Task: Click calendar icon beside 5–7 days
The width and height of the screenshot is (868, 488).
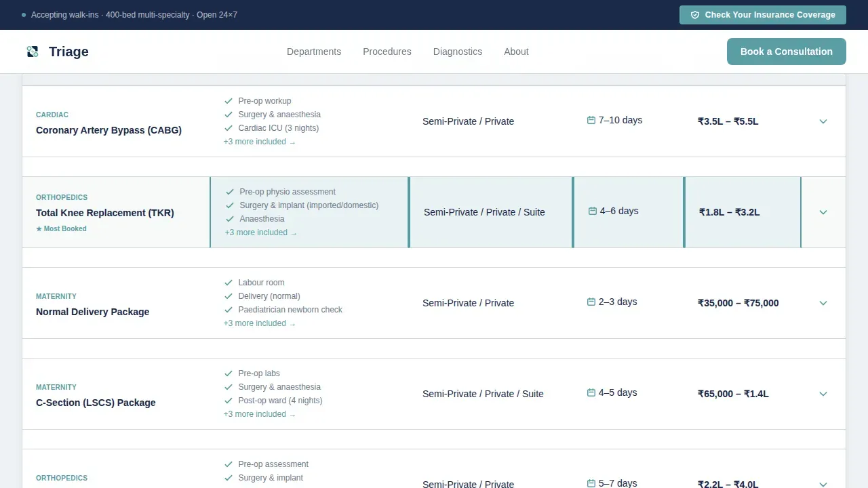Action: click(x=591, y=483)
